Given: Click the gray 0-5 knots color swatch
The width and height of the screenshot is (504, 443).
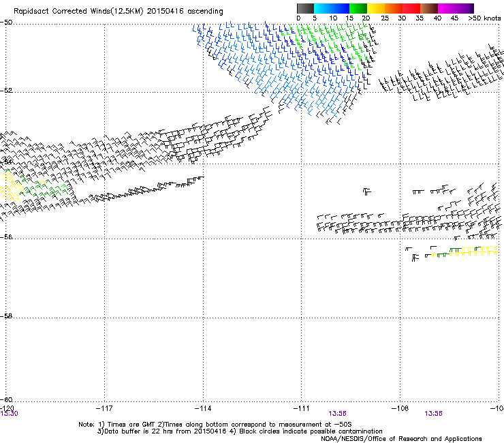Looking at the screenshot, I should [x=305, y=8].
